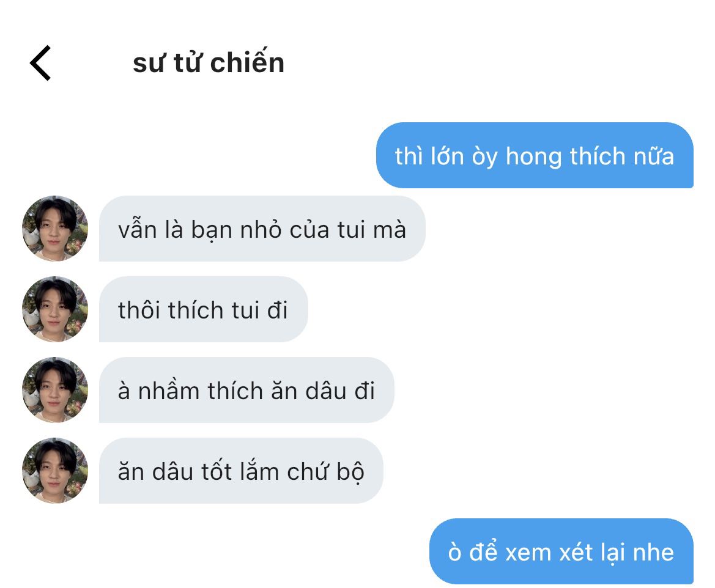Image resolution: width=715 pixels, height=588 pixels.
Task: Click the gray bubble starting with 'à nhầm'
Action: pos(246,390)
